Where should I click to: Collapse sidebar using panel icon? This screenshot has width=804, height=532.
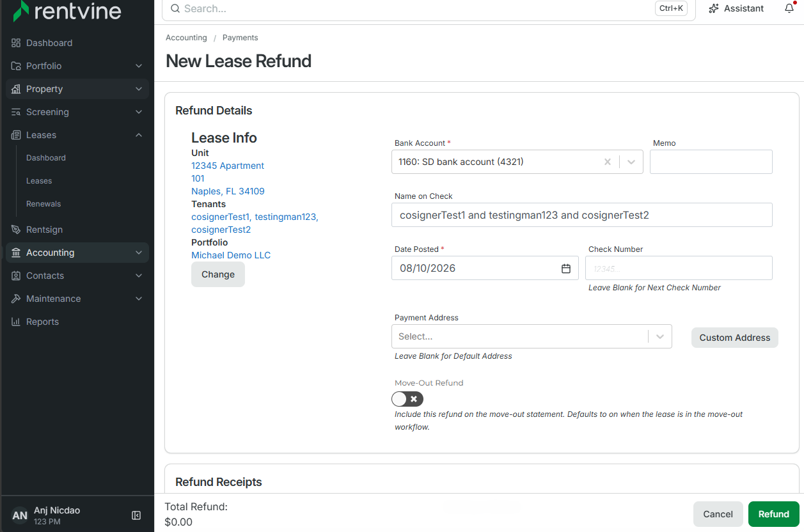[x=136, y=515]
